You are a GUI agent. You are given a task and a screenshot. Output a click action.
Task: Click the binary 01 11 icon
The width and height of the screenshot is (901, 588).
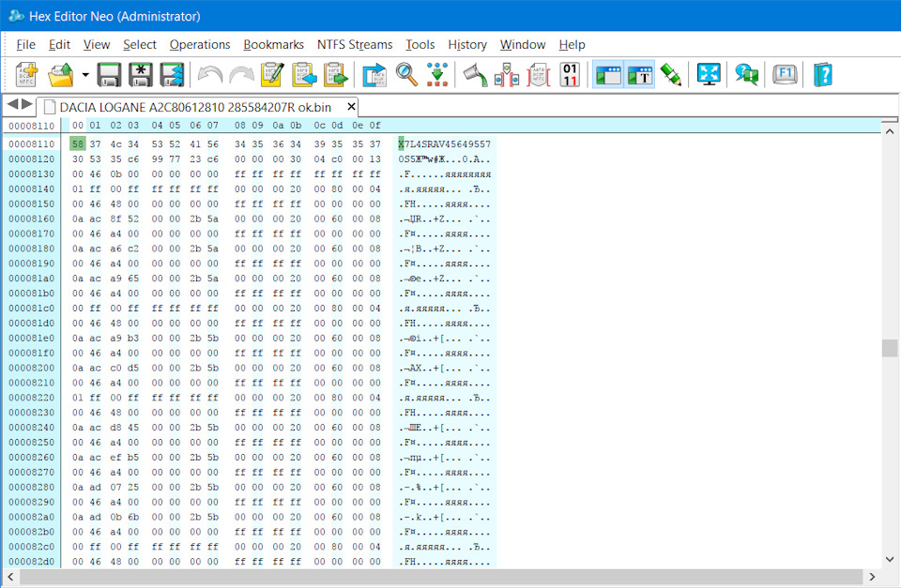click(570, 75)
